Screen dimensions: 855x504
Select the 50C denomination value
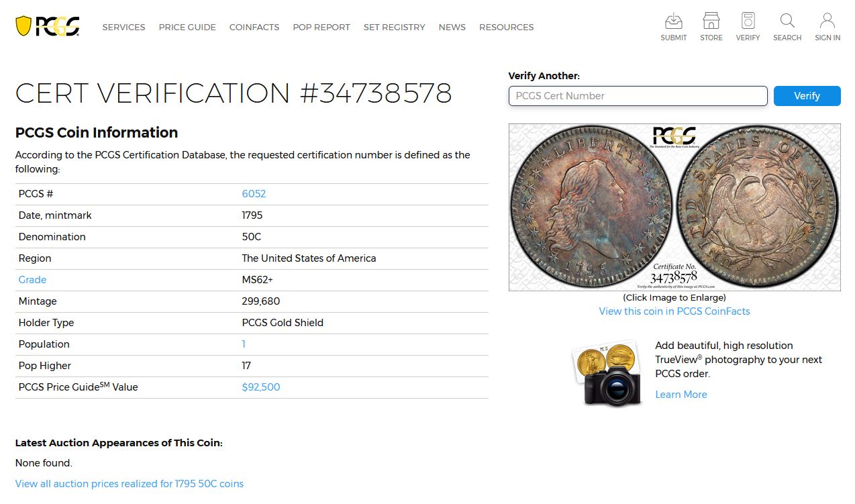point(252,237)
